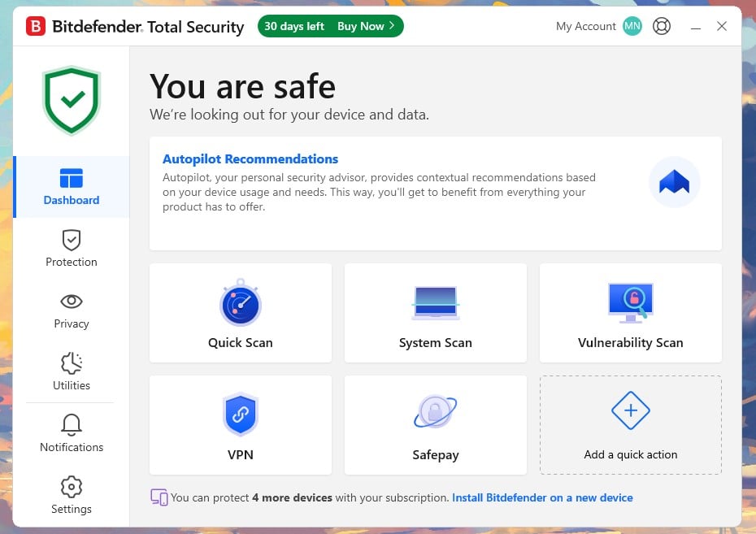Click the Bitdefender red B logo
This screenshot has width=756, height=534.
click(36, 26)
